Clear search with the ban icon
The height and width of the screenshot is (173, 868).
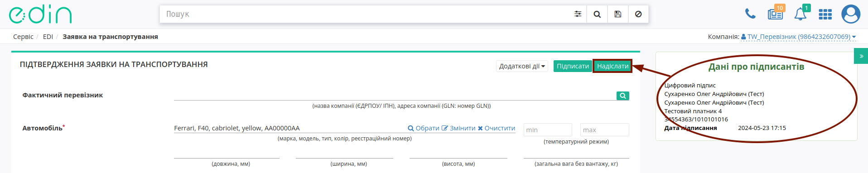tap(638, 14)
